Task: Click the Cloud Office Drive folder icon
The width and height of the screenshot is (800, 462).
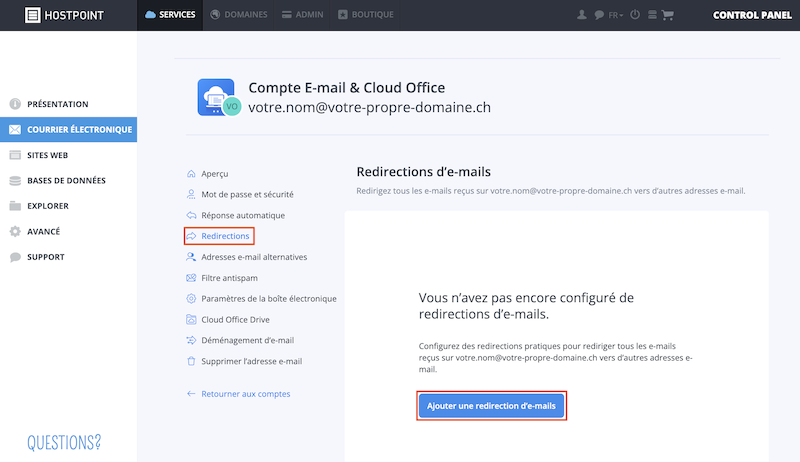Action: pos(191,320)
